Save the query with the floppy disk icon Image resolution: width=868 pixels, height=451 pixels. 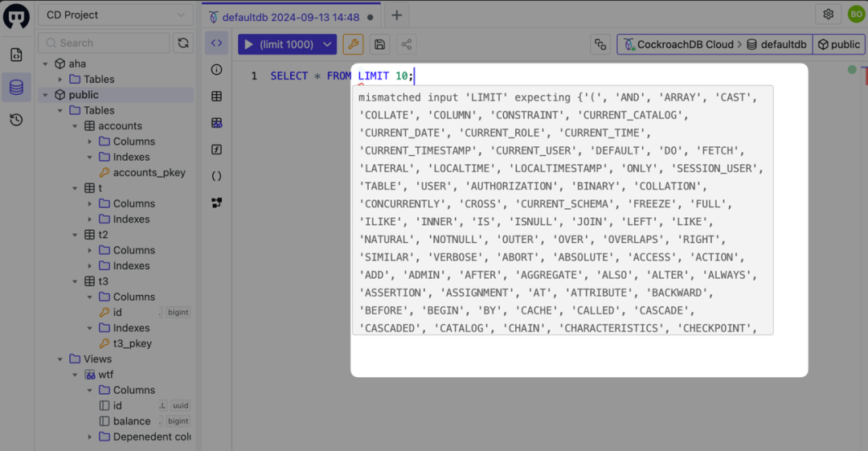click(379, 44)
